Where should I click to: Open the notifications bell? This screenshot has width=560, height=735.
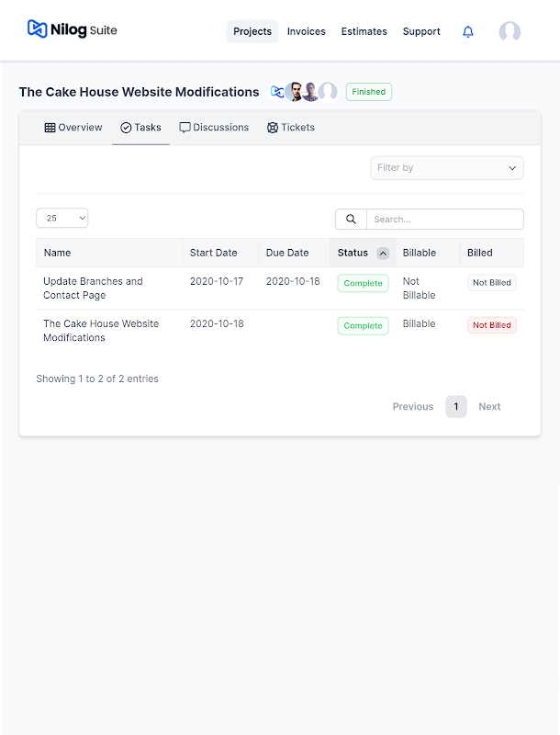tap(468, 31)
